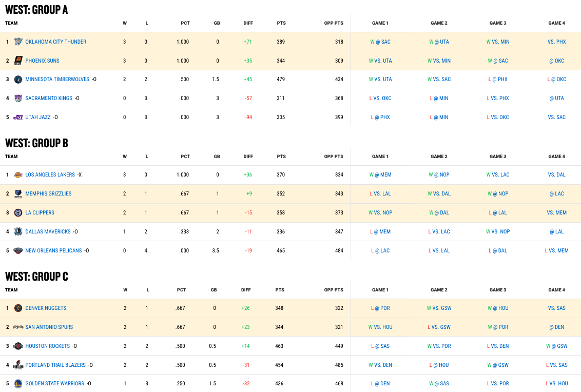
Task: Click the Golden State Warriors logo
Action: point(18,383)
